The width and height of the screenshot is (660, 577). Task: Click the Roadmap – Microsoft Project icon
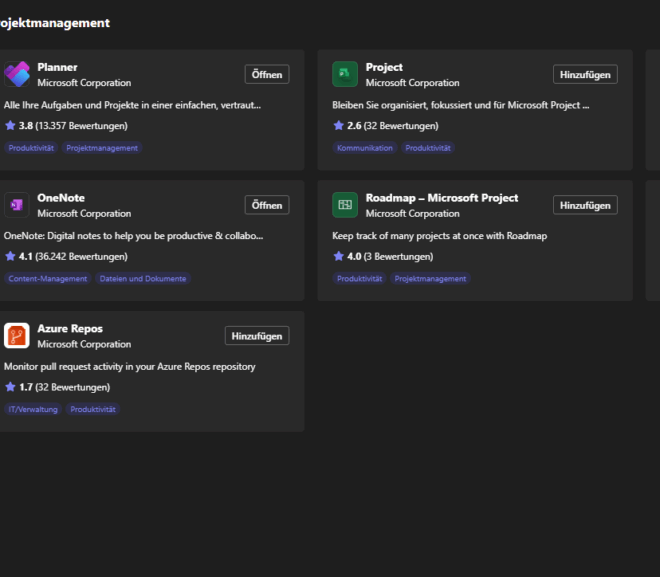[345, 205]
